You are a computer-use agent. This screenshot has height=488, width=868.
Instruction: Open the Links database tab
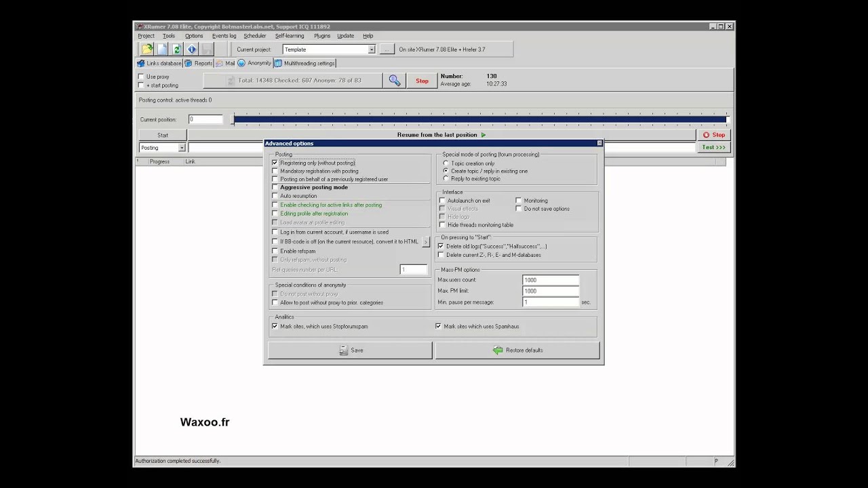click(159, 63)
